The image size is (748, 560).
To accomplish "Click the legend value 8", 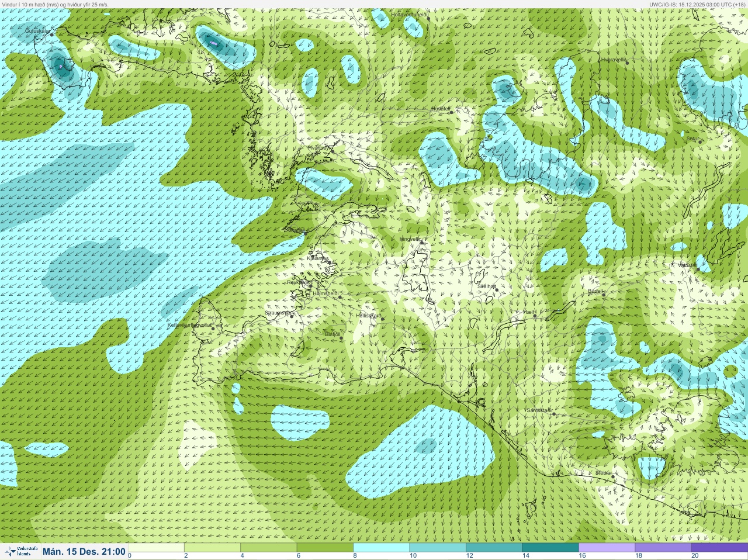I will pyautogui.click(x=354, y=556).
